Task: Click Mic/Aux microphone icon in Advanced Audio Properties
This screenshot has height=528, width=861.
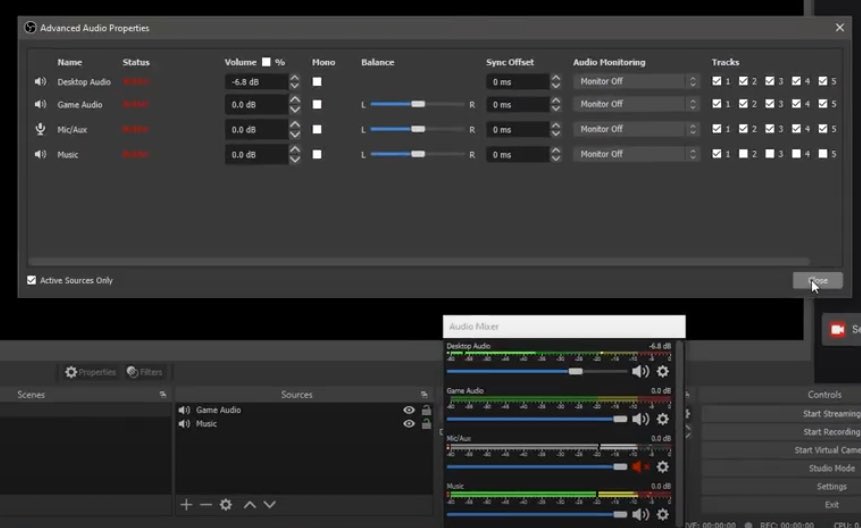Action: pos(40,130)
